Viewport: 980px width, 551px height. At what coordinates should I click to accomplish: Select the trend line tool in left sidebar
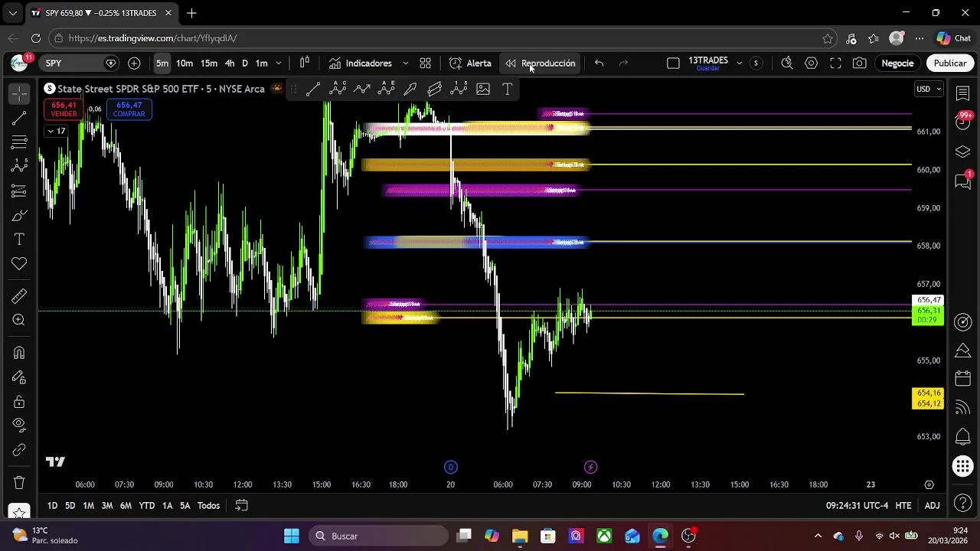19,118
